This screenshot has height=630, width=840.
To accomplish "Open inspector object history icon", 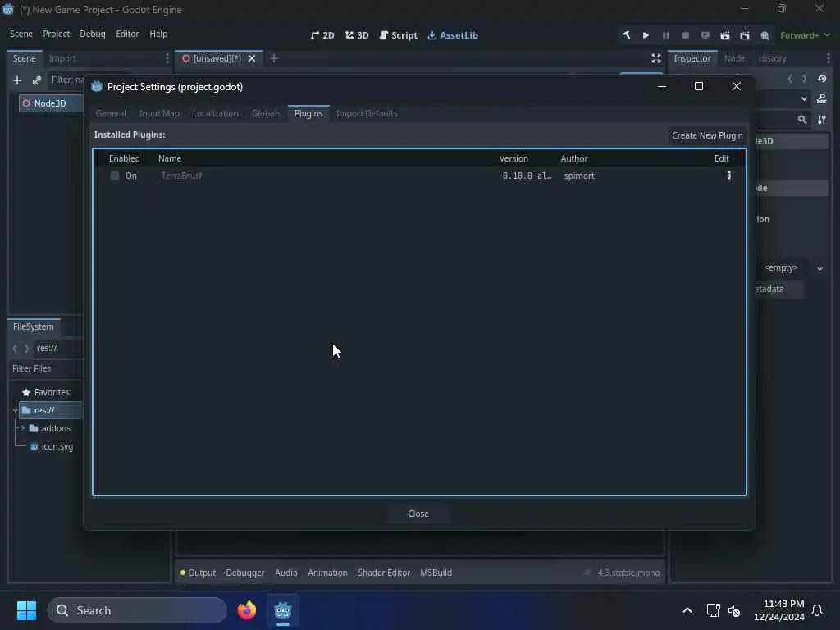I will 822,80.
